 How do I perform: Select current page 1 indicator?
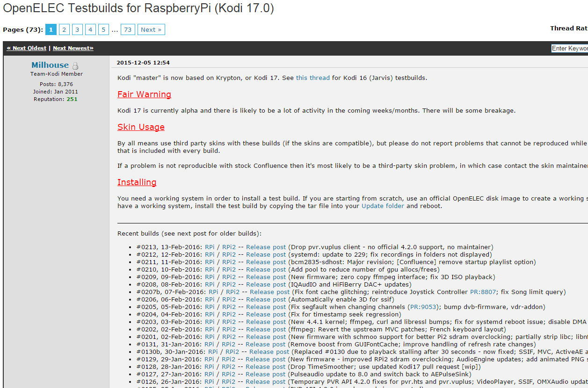51,29
